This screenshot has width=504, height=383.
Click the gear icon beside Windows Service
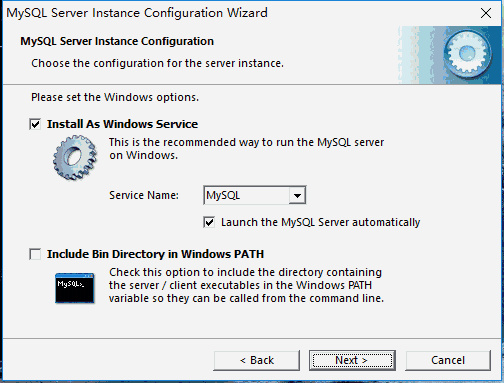[x=75, y=157]
